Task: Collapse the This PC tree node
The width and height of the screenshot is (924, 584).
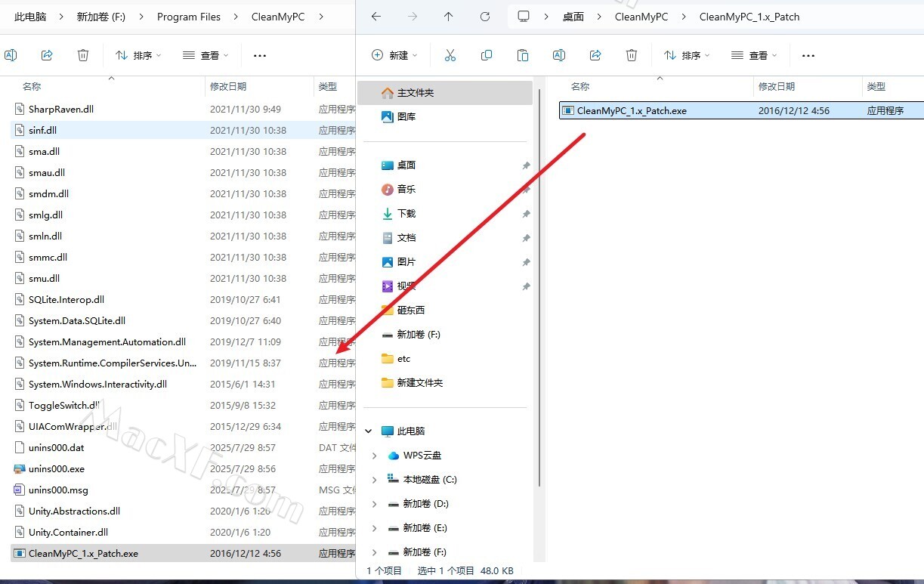Action: click(369, 431)
